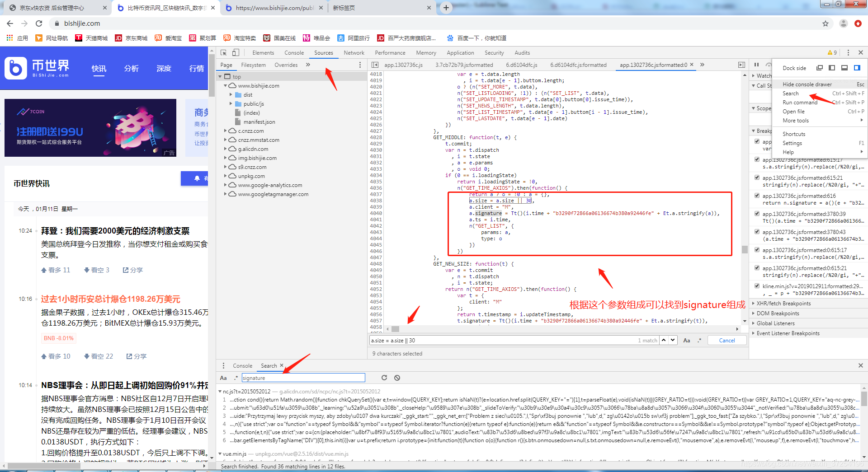The height and width of the screenshot is (472, 868).
Task: Click the 行情 site navigation link
Action: tap(197, 69)
